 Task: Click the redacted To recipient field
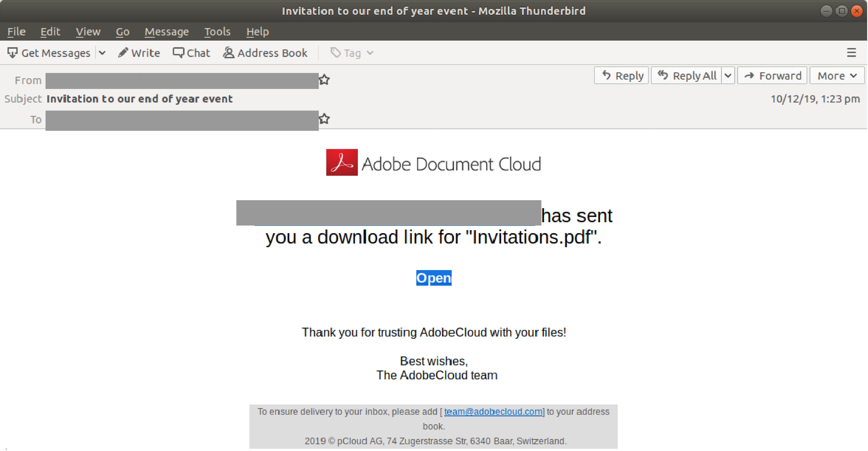182,120
